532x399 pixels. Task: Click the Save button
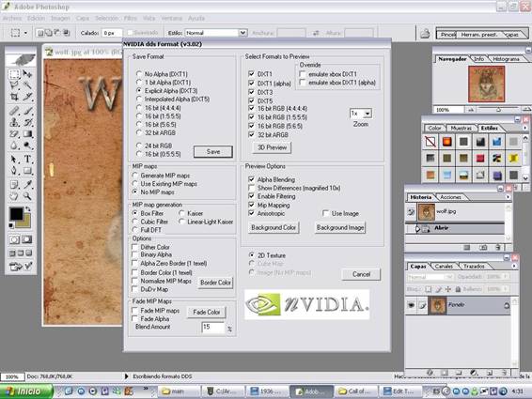click(x=213, y=151)
